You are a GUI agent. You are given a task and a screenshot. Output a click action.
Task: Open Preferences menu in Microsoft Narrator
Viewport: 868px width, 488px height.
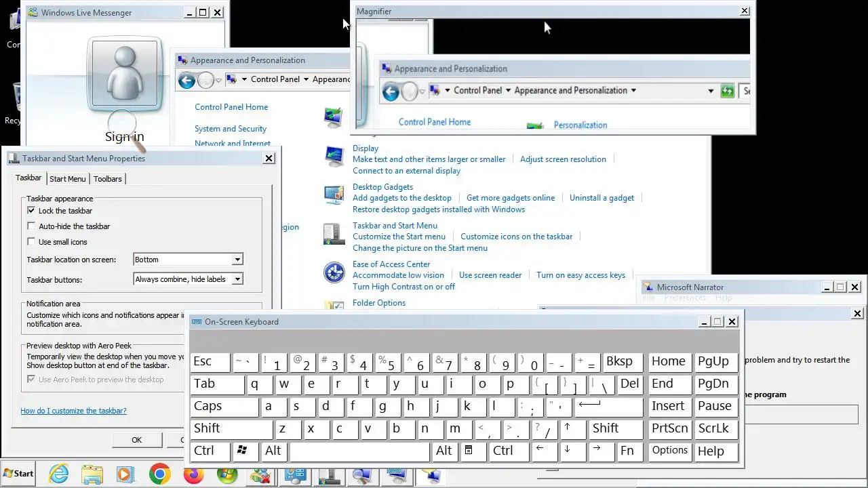(685, 298)
